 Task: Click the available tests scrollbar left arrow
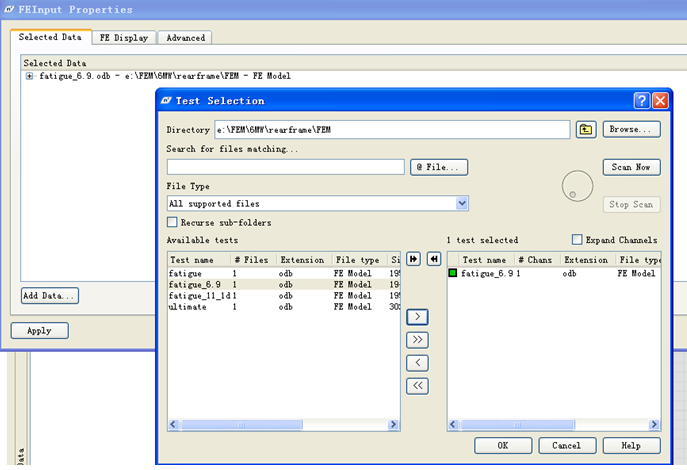coord(173,424)
